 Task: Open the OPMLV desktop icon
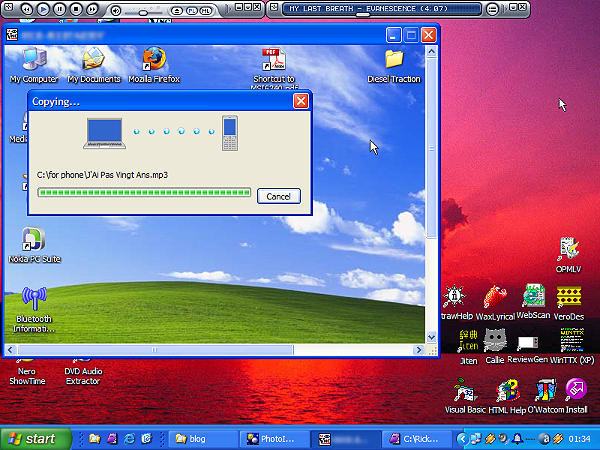tap(568, 254)
